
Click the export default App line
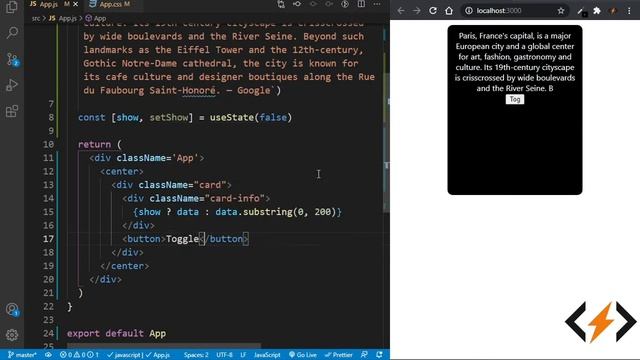point(116,333)
